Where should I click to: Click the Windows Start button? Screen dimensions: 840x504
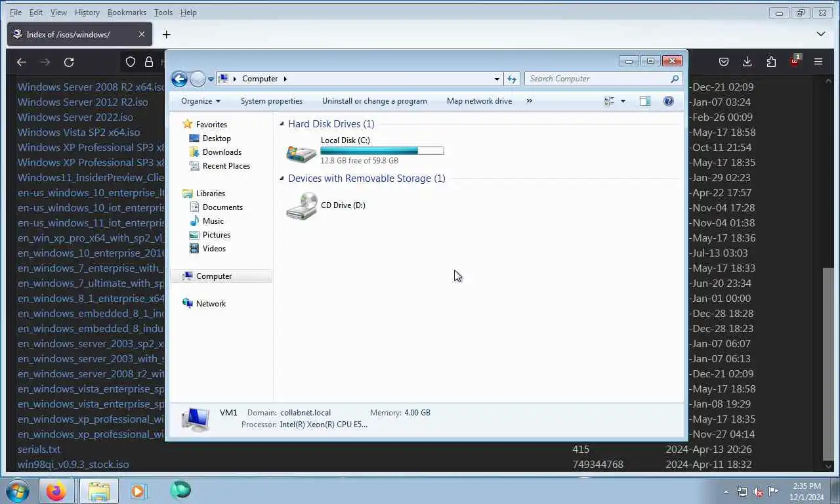[x=18, y=491]
